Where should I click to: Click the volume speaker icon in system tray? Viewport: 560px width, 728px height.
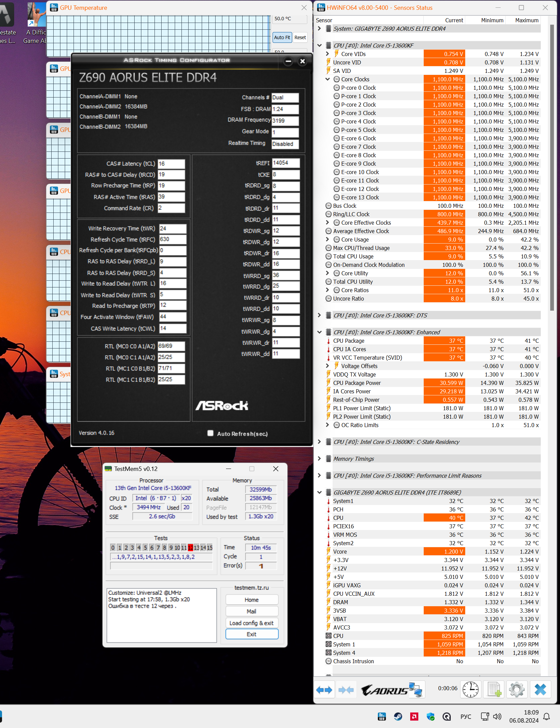click(497, 717)
